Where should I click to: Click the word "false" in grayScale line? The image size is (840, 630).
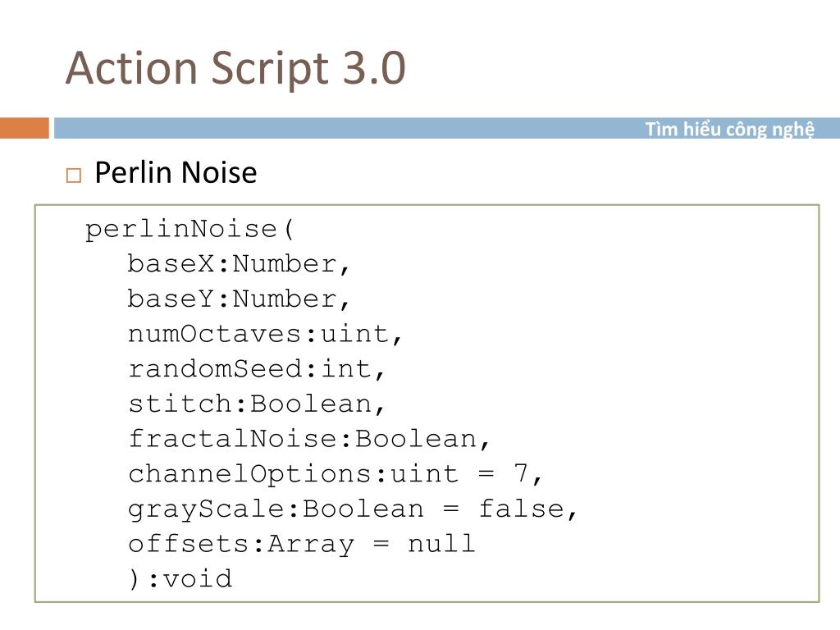coord(521,509)
